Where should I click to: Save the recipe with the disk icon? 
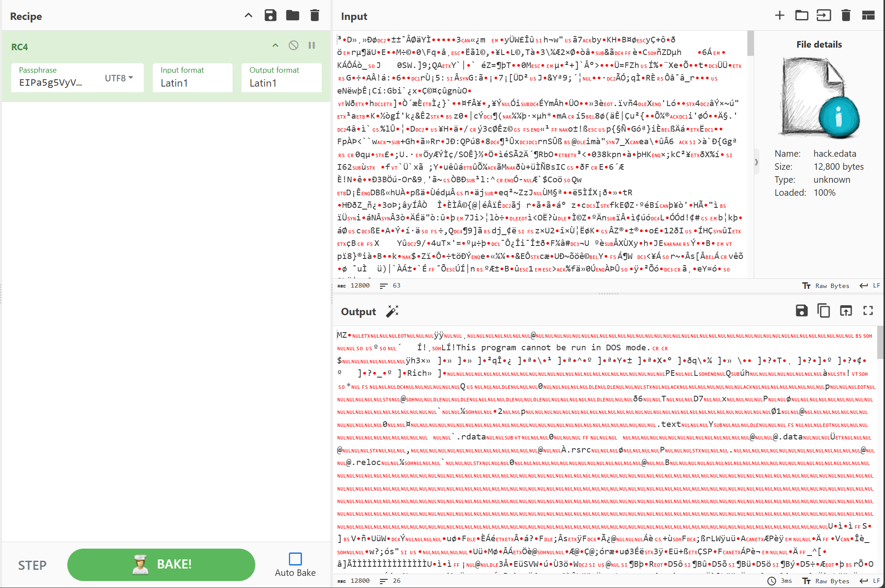tap(270, 16)
